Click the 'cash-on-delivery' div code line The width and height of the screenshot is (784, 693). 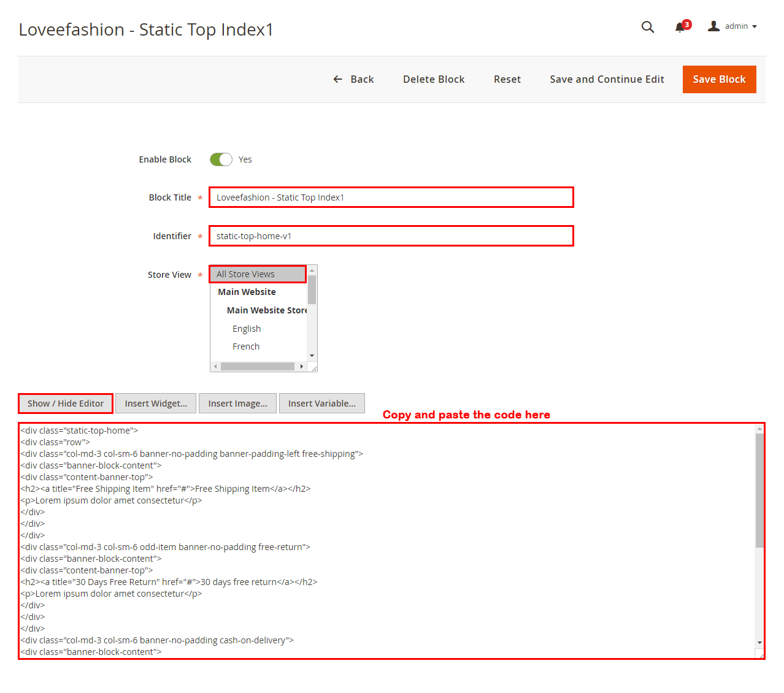[x=157, y=640]
